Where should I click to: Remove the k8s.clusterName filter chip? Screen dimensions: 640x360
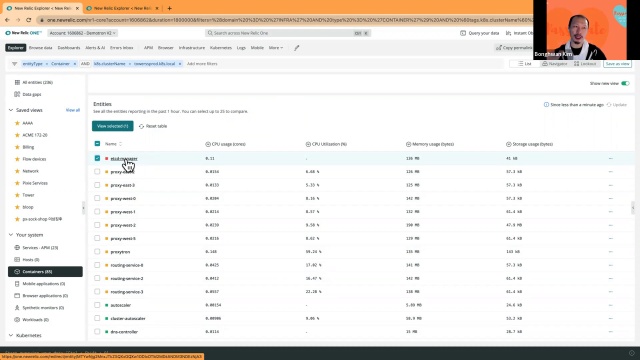pyautogui.click(x=180, y=64)
